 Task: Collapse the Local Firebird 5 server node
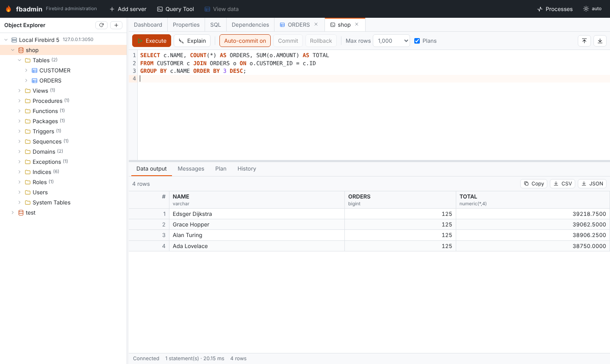coord(6,40)
